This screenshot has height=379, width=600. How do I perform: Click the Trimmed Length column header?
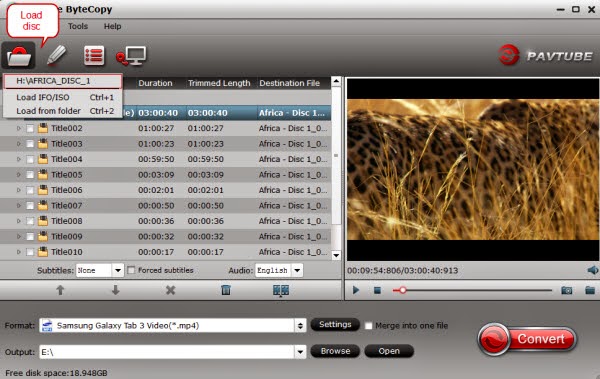(219, 83)
